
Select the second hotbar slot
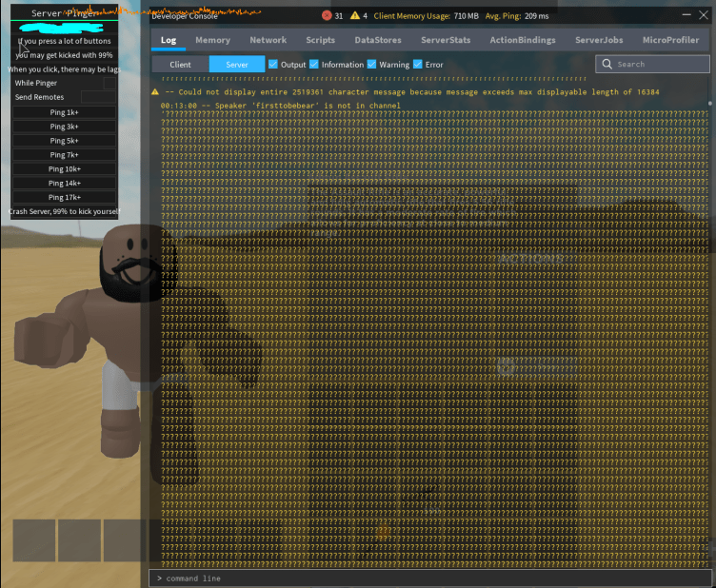[79, 540]
